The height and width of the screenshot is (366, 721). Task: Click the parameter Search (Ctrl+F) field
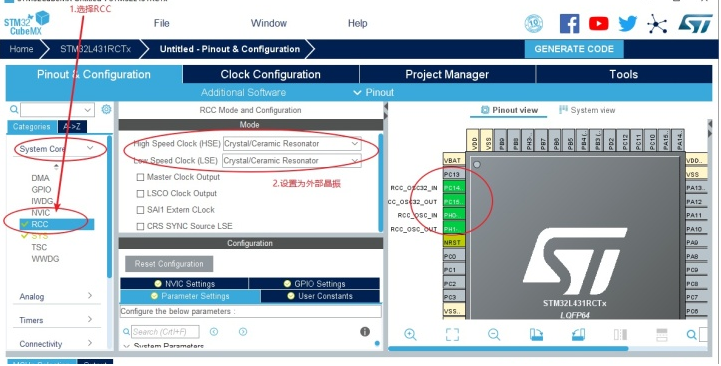point(166,332)
